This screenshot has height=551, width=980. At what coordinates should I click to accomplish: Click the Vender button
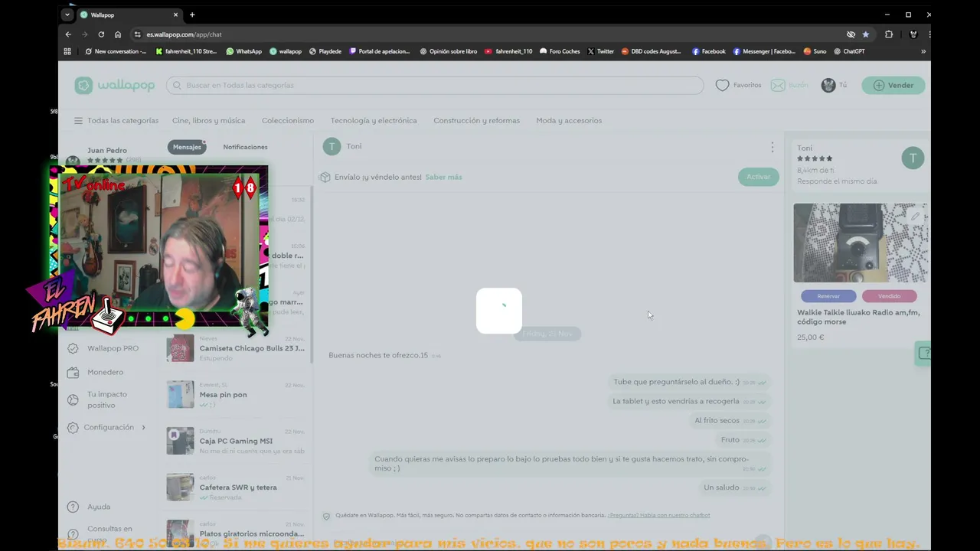893,86
